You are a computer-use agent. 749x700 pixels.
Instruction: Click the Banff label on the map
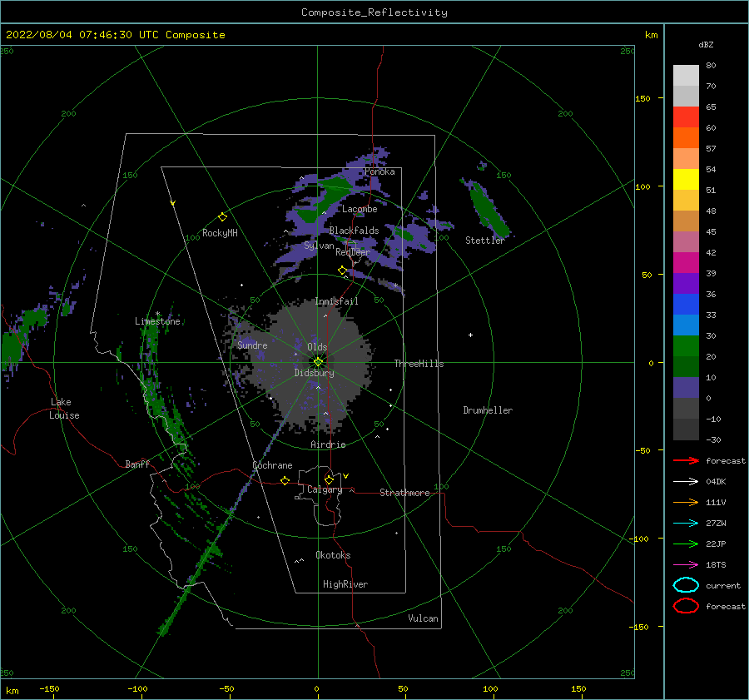[137, 464]
